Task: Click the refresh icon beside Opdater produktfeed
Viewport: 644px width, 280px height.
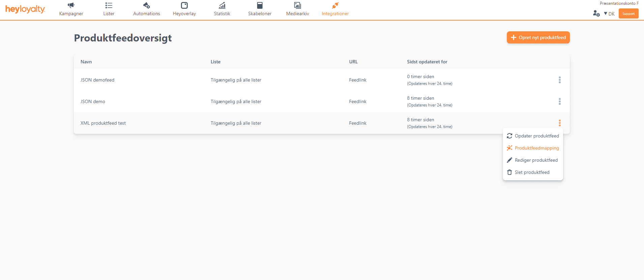Action: (510, 136)
